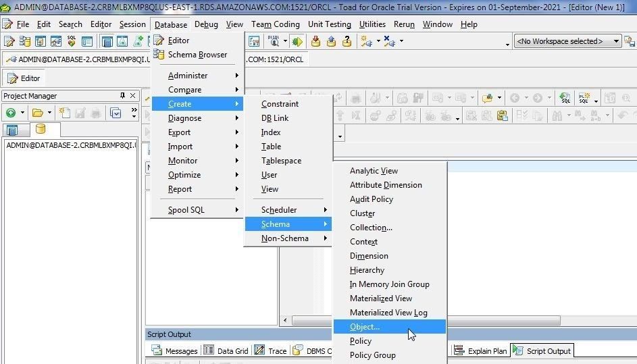This screenshot has height=364, width=637.
Task: Click green add button in Project Manager
Action: click(x=11, y=113)
